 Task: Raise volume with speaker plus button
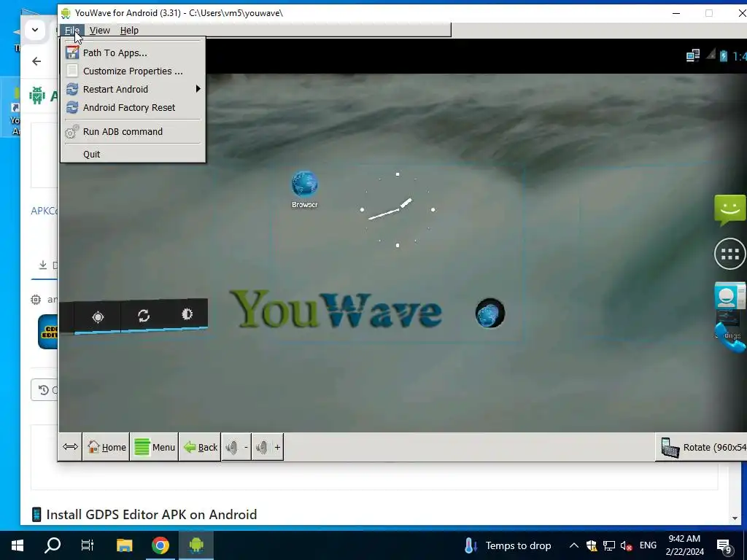(x=268, y=447)
